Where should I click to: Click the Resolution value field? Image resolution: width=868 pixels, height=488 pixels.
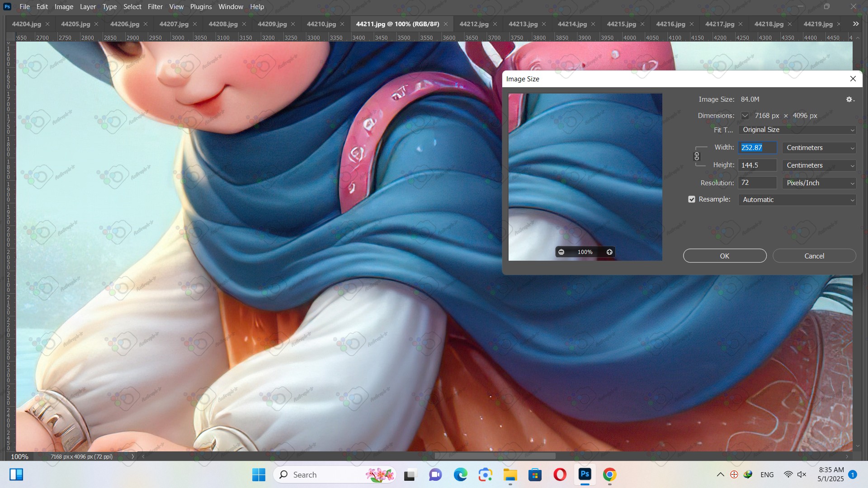click(x=758, y=183)
